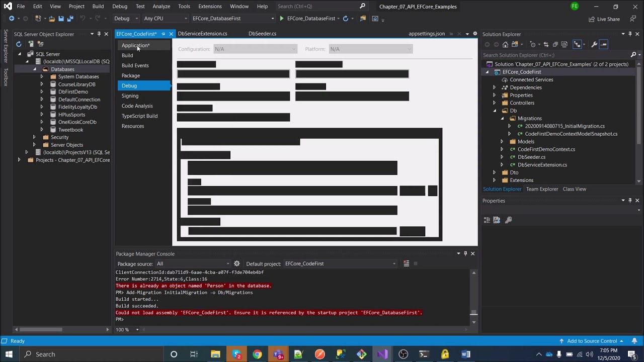Open the Any CPU platform dropdown
Viewport: 644px width, 362px height.
click(166, 19)
